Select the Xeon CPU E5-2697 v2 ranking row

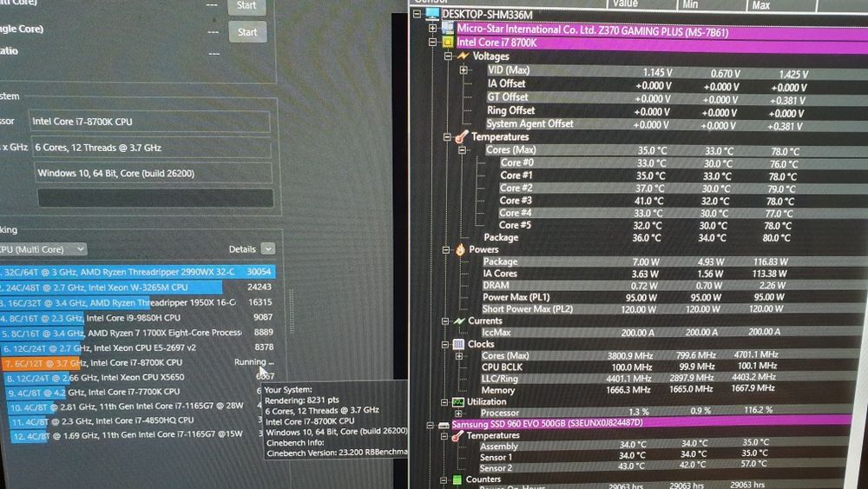point(138,347)
